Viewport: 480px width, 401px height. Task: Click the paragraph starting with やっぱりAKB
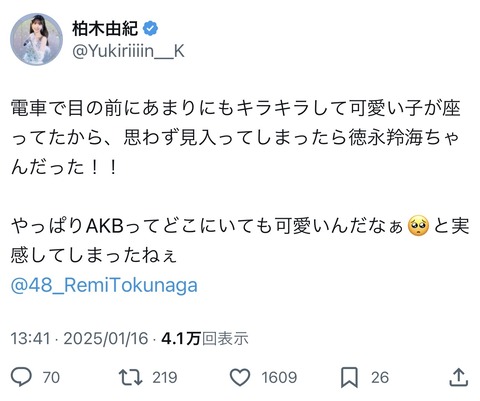coord(240,241)
